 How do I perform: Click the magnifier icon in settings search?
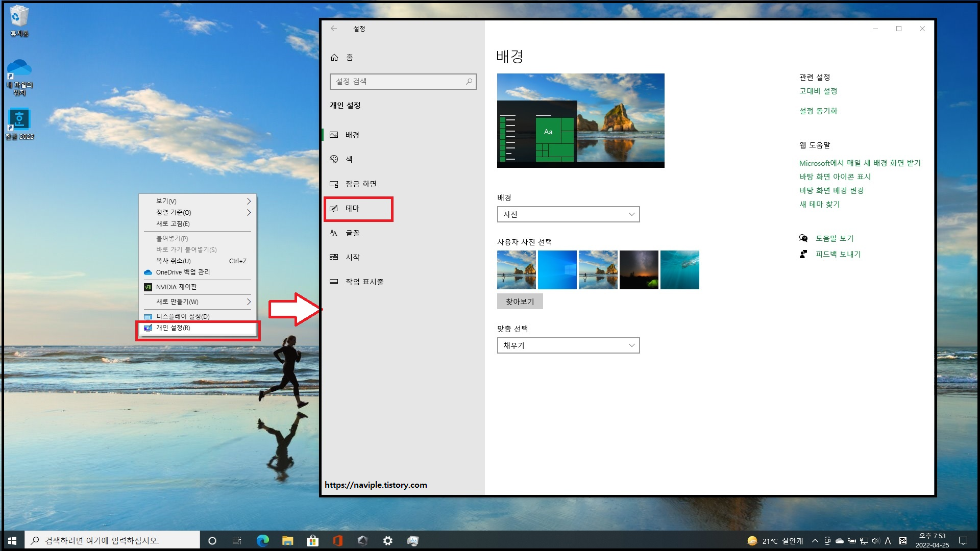[469, 82]
